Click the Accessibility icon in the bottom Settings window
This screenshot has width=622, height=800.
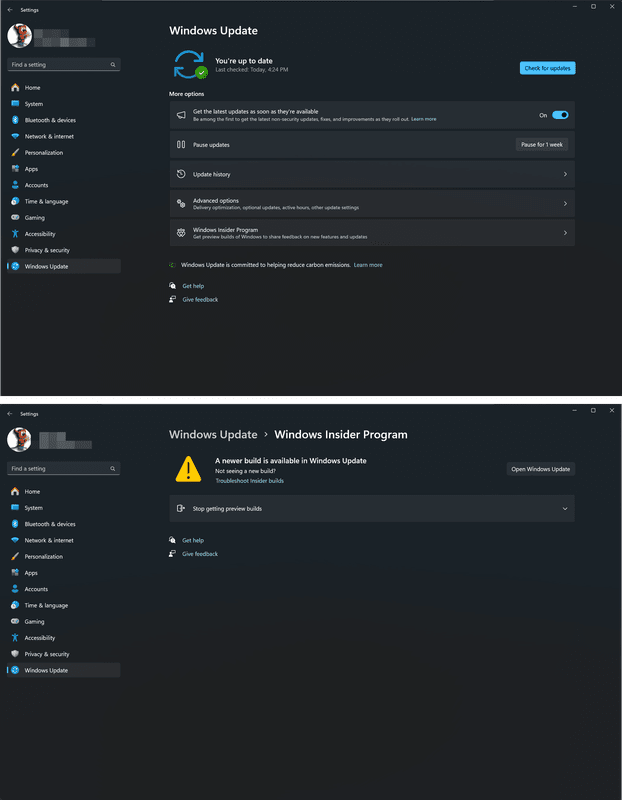tap(15, 638)
